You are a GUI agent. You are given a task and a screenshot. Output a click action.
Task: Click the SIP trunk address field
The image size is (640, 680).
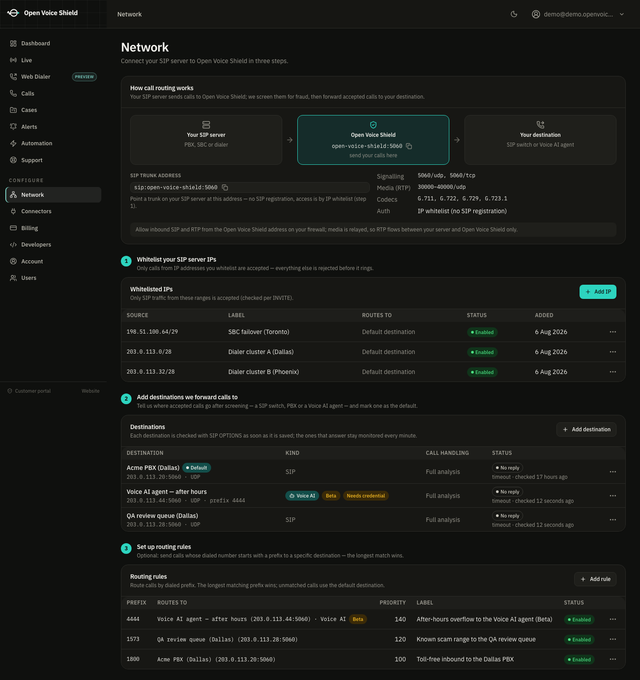250,187
